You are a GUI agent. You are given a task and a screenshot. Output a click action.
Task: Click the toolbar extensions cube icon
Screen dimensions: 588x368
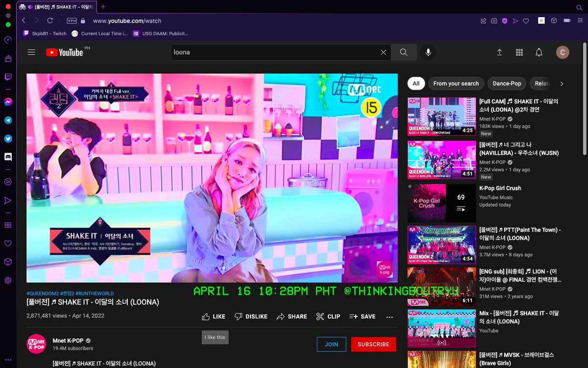554,21
